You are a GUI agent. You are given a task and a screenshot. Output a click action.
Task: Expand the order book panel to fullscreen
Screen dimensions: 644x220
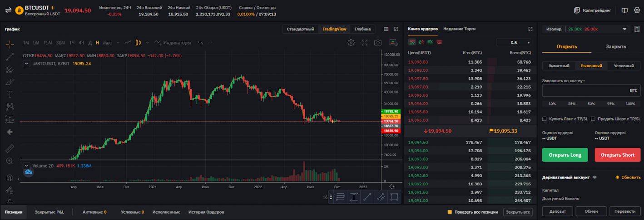pos(530,29)
